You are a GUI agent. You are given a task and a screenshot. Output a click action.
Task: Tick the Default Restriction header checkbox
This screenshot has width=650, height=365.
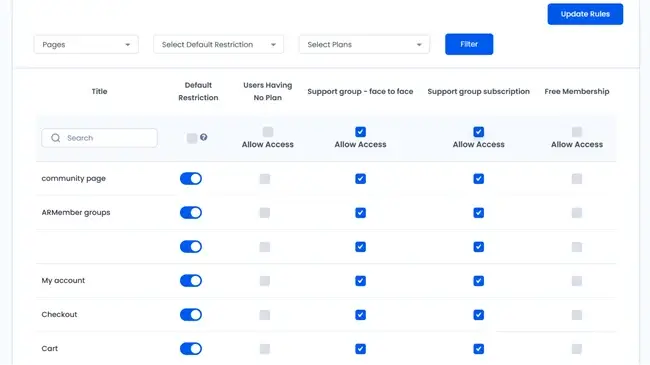click(192, 138)
